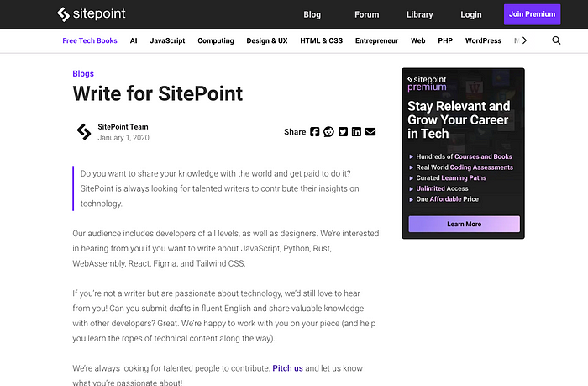
Task: Click Unlimited Access text in ad
Action: [442, 188]
